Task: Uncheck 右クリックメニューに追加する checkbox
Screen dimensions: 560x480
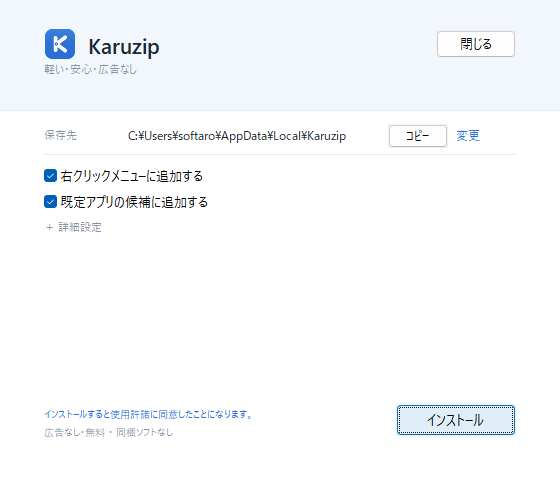Action: coord(50,176)
